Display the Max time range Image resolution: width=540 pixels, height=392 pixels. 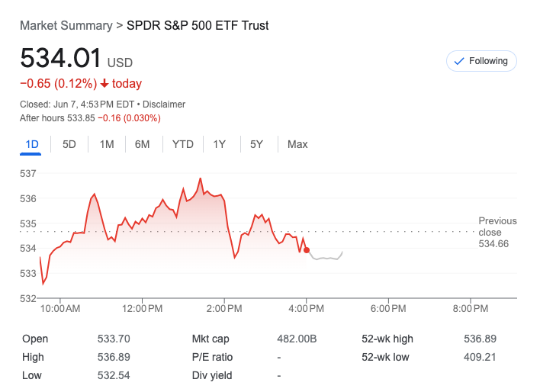[297, 144]
